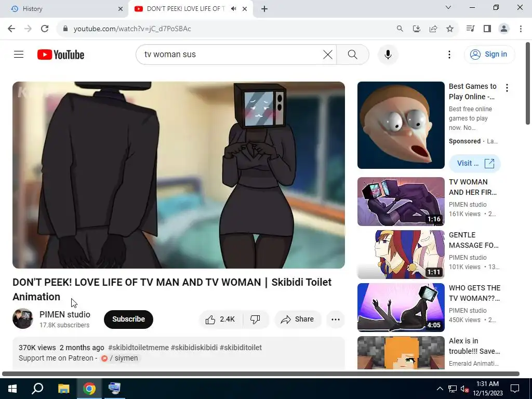The image size is (532, 399).
Task: Open the Chrome profile avatar icon
Action: pyautogui.click(x=504, y=29)
